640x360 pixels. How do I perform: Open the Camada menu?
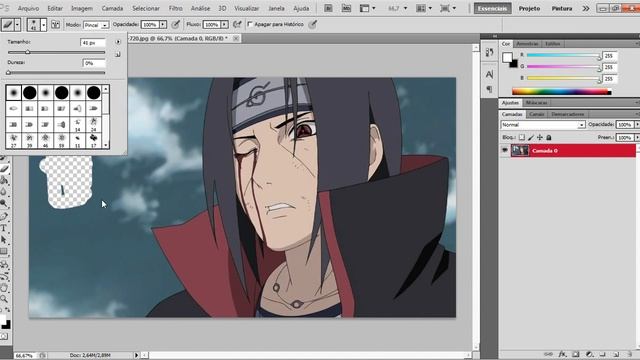(x=112, y=8)
